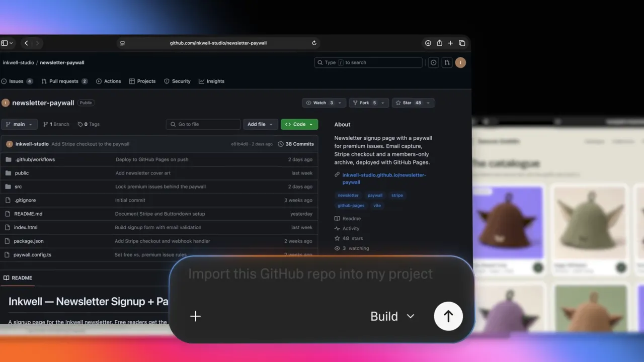Open the green Code dropdown
The height and width of the screenshot is (362, 644).
point(299,124)
